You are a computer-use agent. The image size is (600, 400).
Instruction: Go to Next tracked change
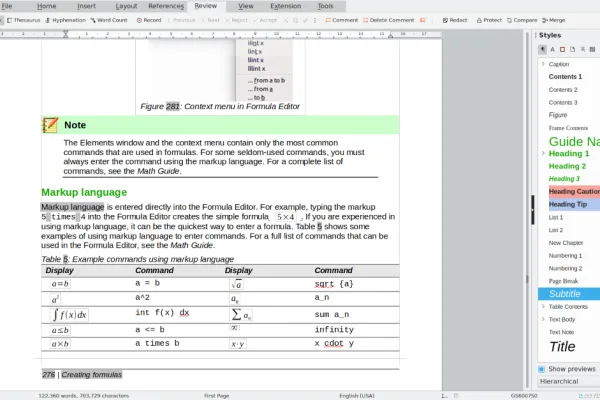[210, 20]
